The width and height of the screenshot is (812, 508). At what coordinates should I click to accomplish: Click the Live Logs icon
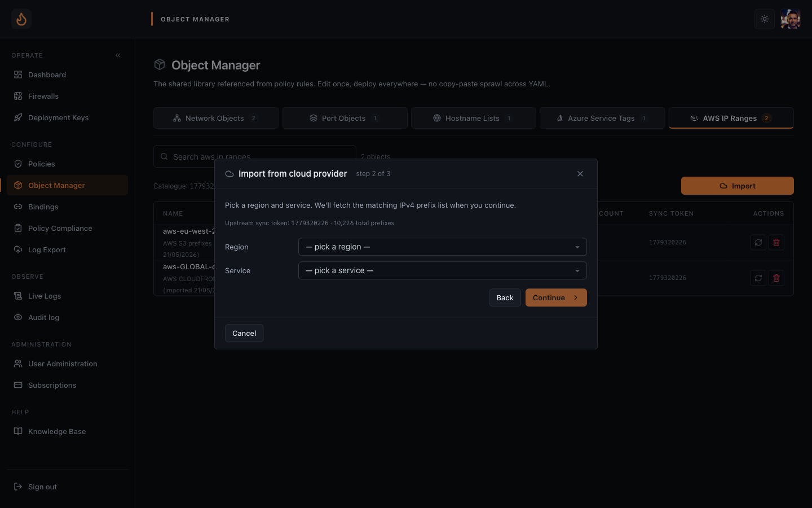[x=18, y=296]
